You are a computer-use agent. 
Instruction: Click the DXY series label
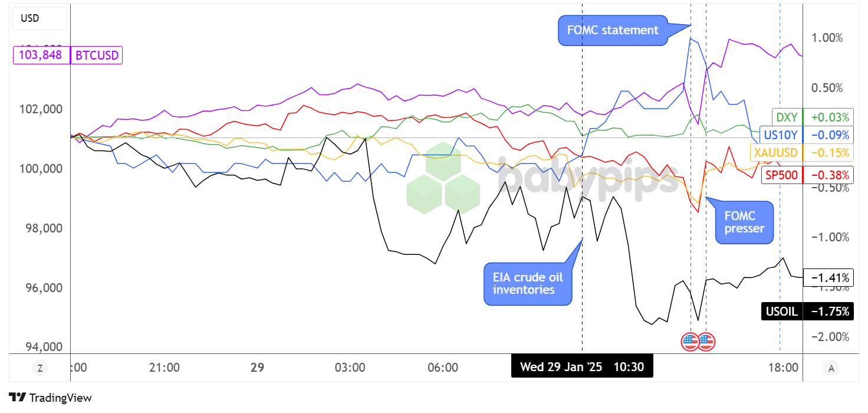pos(787,117)
